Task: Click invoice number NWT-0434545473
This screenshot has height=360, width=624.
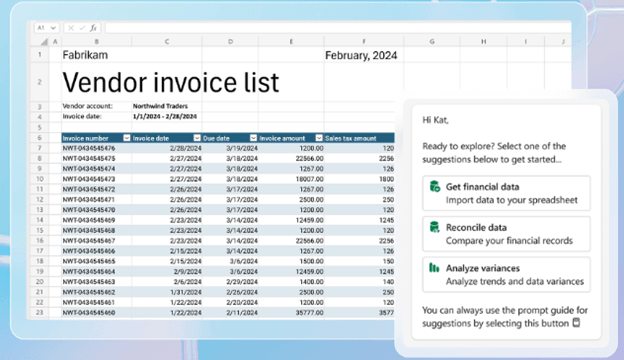Action: point(89,179)
